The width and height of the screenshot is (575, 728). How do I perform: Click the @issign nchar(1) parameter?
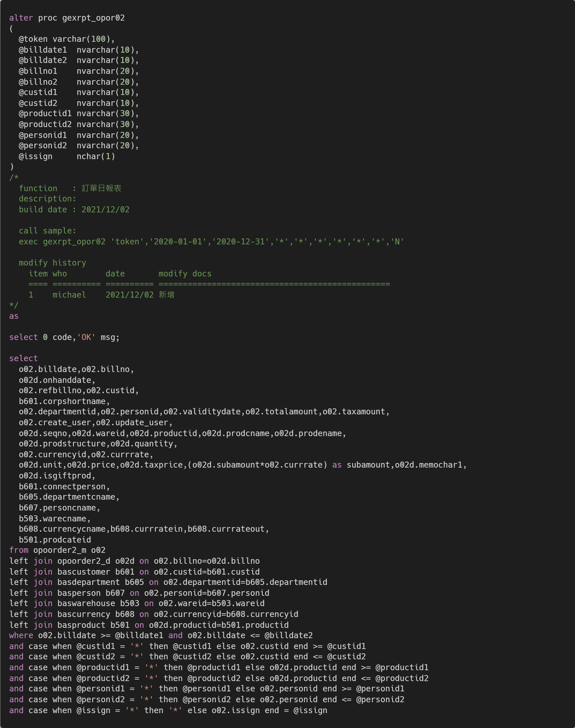(x=67, y=156)
